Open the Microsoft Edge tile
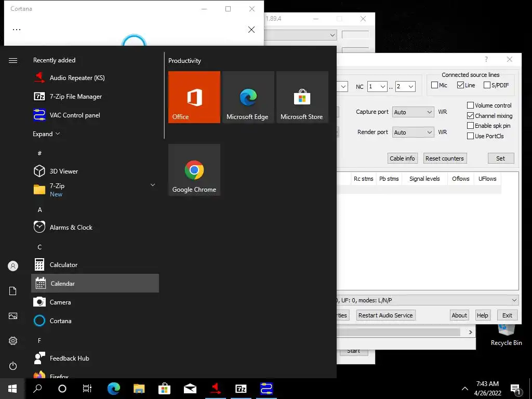Screen dimensions: 532x399 [248, 97]
